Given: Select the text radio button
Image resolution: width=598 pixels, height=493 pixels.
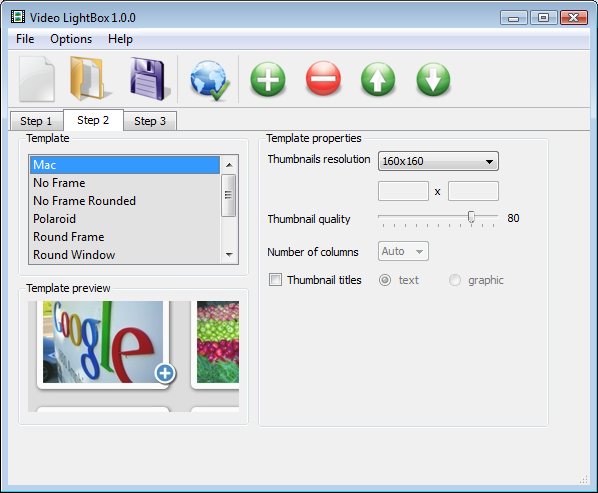Looking at the screenshot, I should (385, 280).
